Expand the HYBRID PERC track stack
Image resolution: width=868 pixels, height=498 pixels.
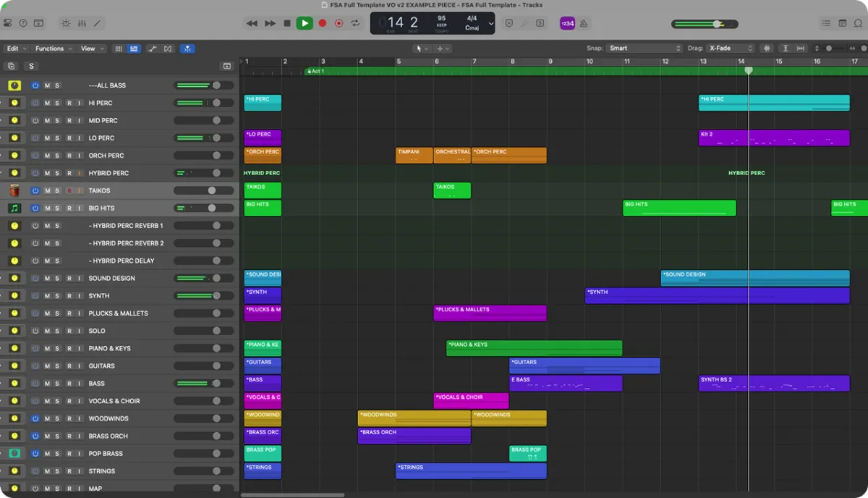pyautogui.click(x=2, y=173)
